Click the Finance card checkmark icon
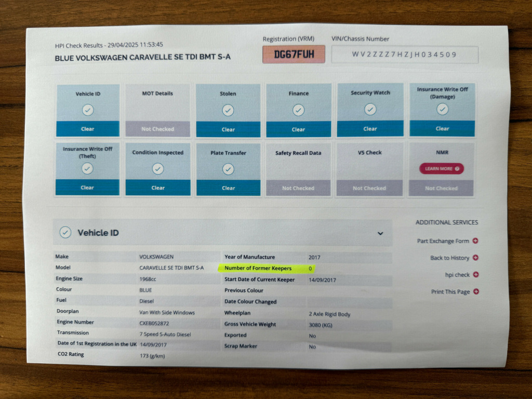 point(299,110)
